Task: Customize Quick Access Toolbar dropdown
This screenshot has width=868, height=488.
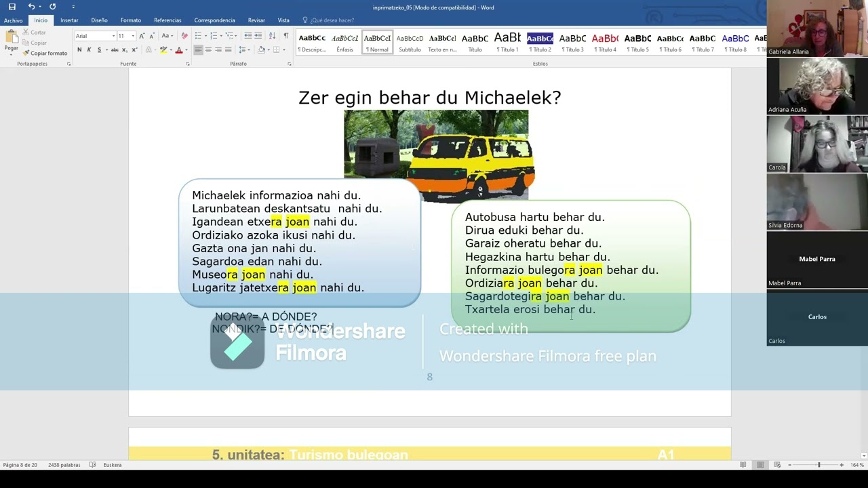Action: (x=73, y=7)
